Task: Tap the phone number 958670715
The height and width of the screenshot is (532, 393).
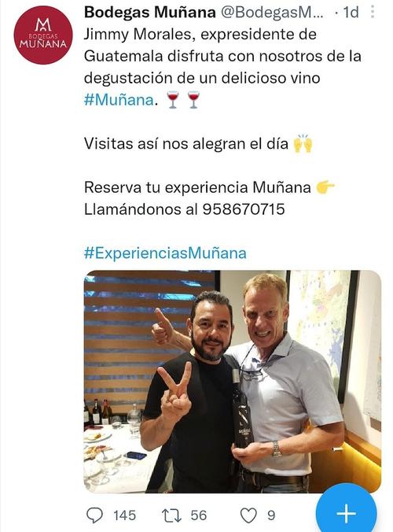Action: point(244,209)
